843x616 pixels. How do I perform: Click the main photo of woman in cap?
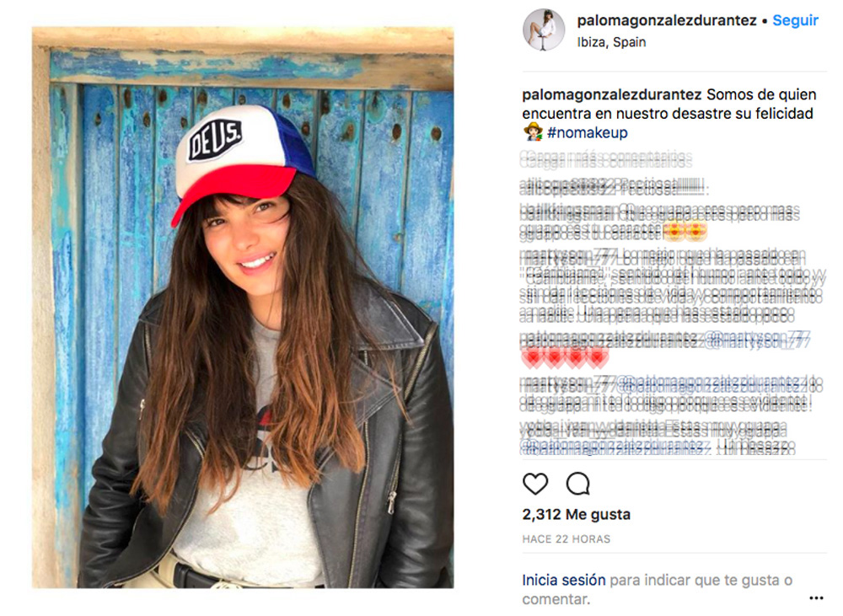(x=243, y=308)
